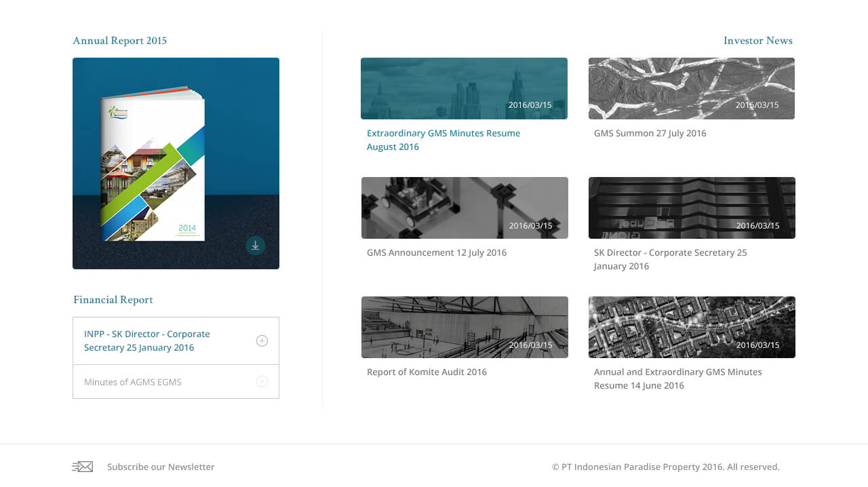
Task: Open GMS Announcement 12 July 2016 article
Action: [x=436, y=252]
